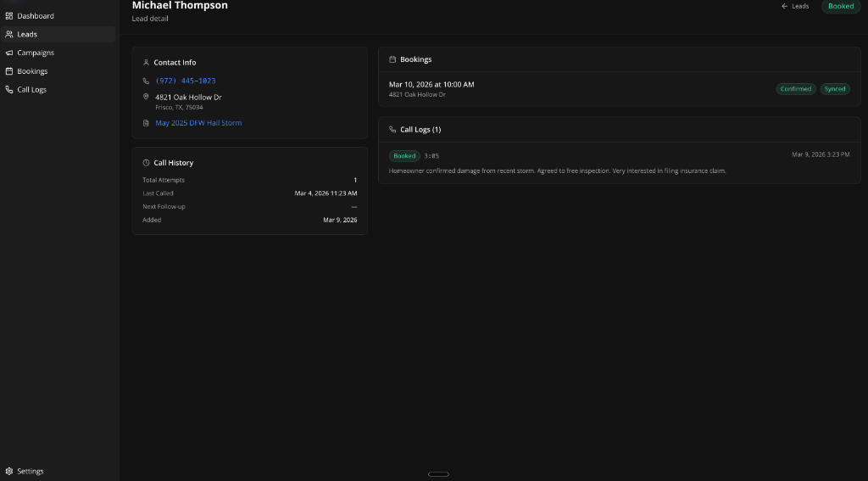This screenshot has height=481, width=868.
Task: Click the 4821 Oak Hollow Dr contact address
Action: point(188,97)
